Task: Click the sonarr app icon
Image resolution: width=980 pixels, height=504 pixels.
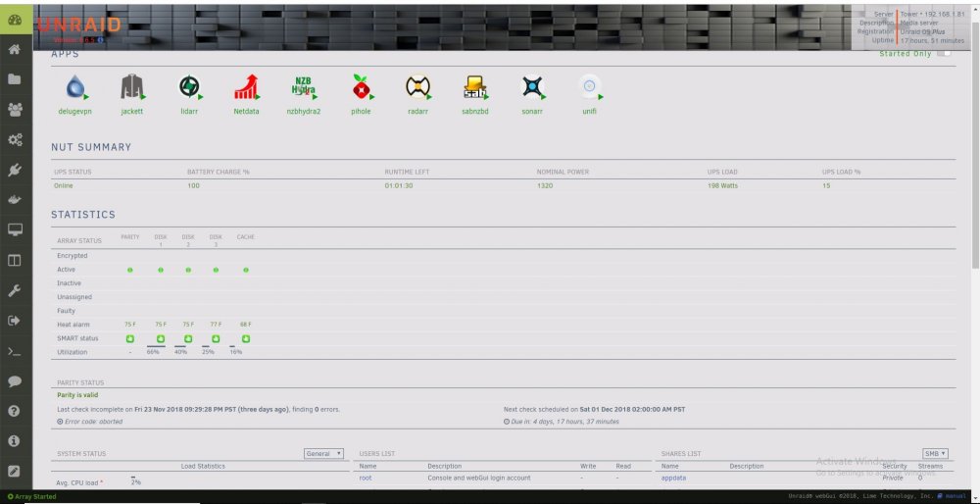Action: pyautogui.click(x=532, y=87)
